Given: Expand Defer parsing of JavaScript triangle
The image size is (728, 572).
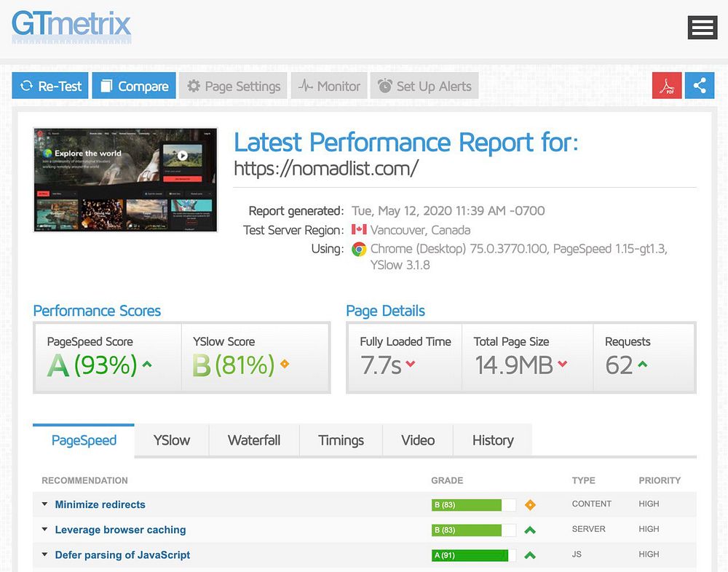Looking at the screenshot, I should (x=44, y=555).
